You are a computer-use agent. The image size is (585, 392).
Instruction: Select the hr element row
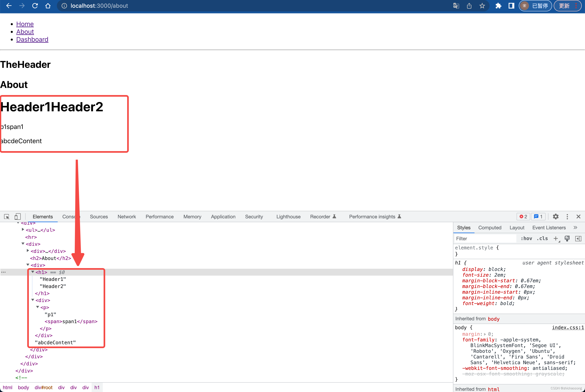[x=31, y=237]
